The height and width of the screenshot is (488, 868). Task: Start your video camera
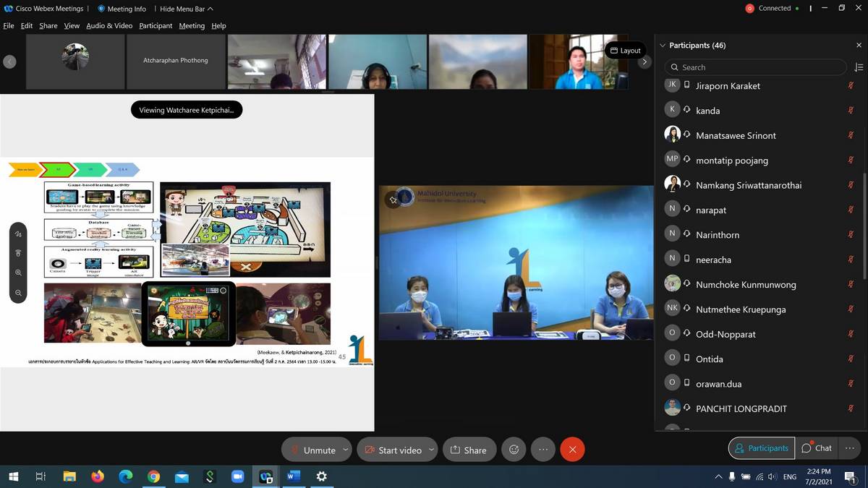click(393, 450)
